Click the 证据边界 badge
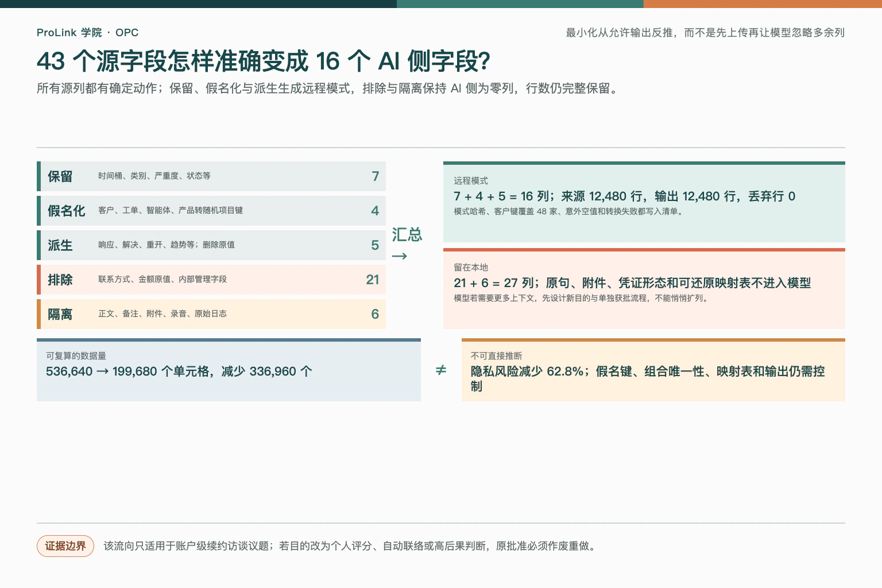Viewport: 882px width, 588px height. point(65,546)
